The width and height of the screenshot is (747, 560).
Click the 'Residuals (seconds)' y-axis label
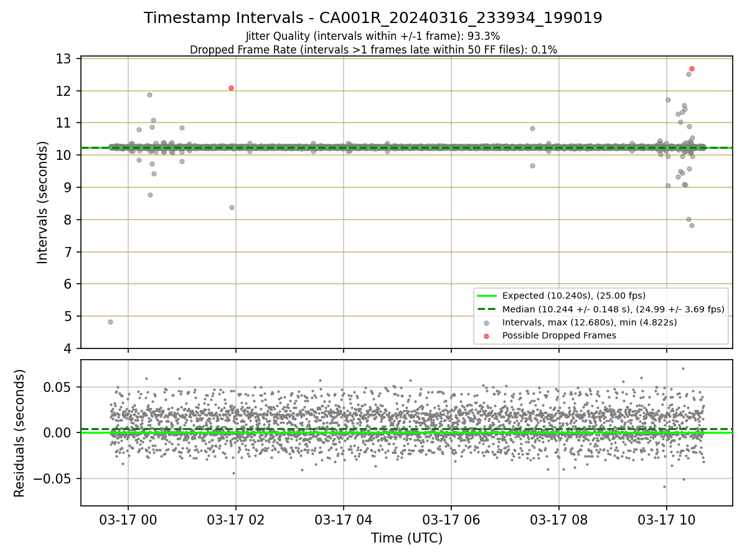tap(19, 433)
